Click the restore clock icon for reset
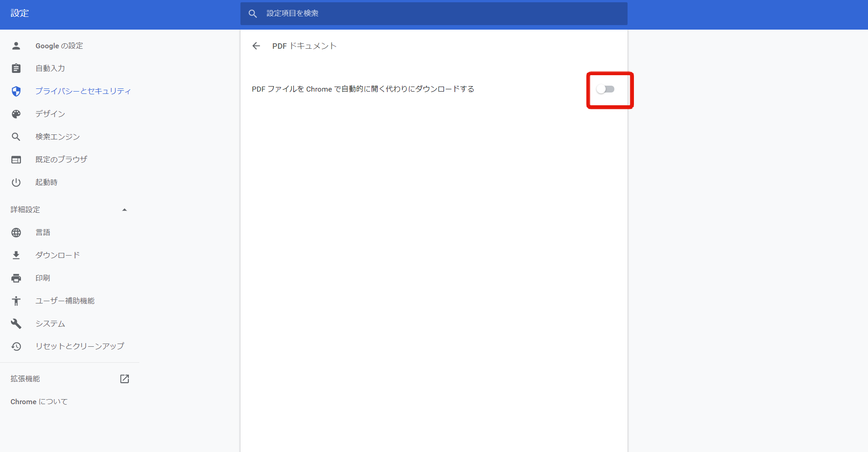Screen dimensions: 868x452 pos(16,346)
